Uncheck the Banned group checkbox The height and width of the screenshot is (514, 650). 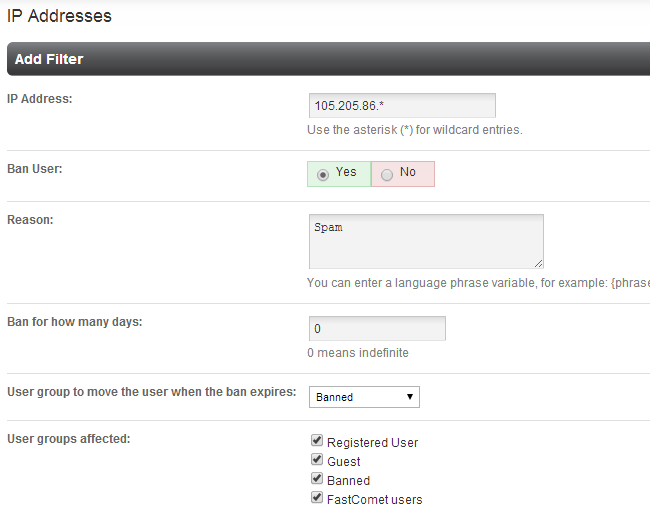[x=317, y=478]
